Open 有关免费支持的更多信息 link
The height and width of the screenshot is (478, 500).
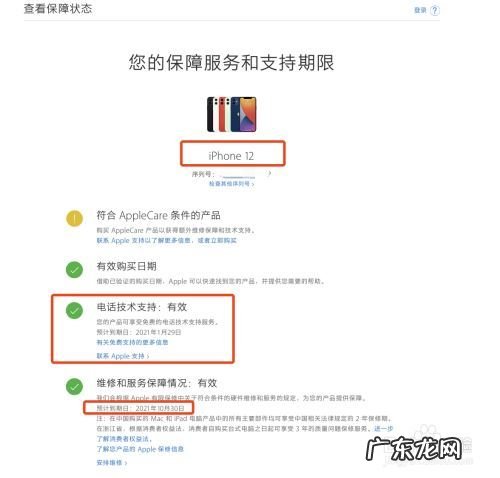coord(132,342)
